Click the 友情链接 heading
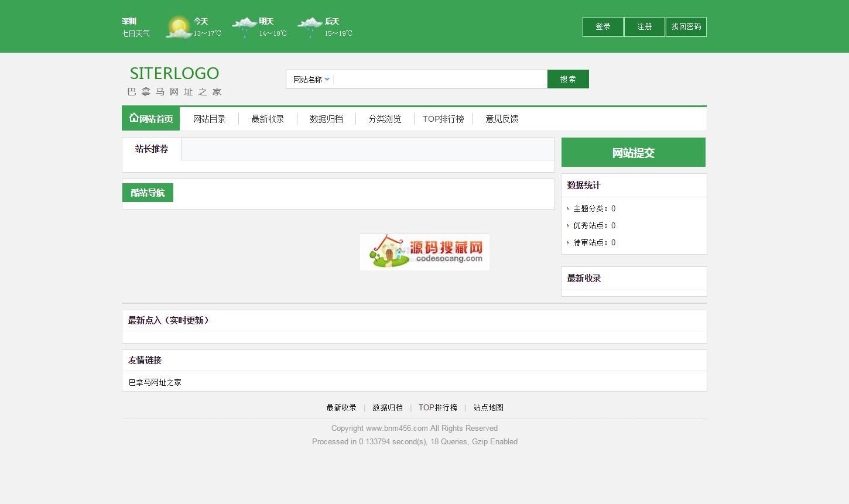 145,360
